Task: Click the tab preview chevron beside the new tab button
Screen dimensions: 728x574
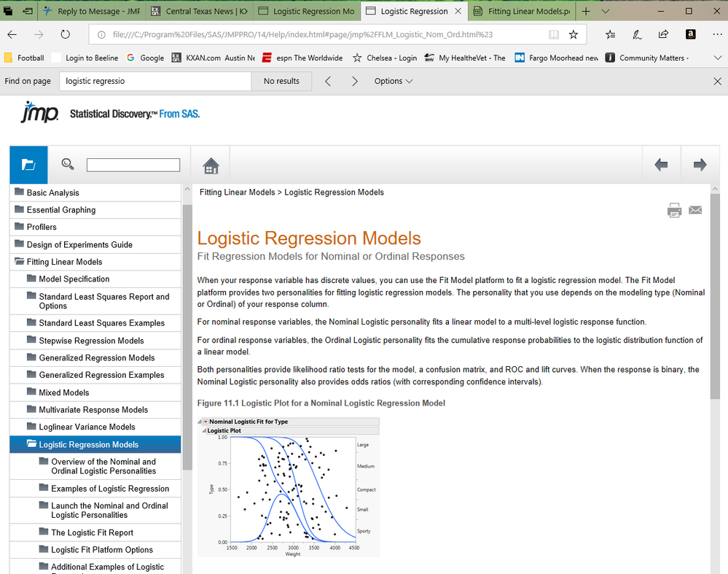Action: tap(606, 11)
